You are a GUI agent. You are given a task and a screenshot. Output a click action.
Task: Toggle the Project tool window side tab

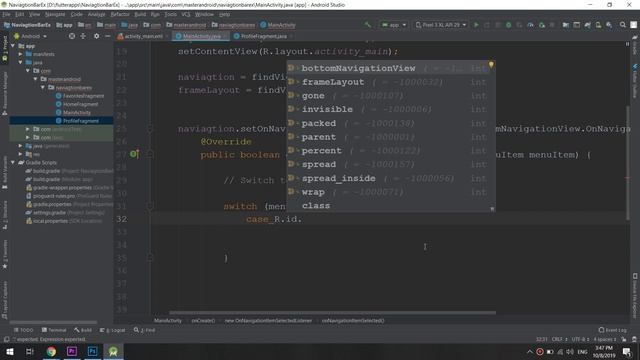click(x=4, y=48)
